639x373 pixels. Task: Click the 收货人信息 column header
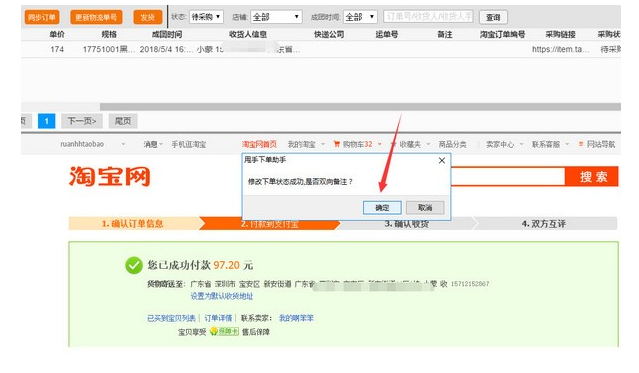(x=248, y=35)
